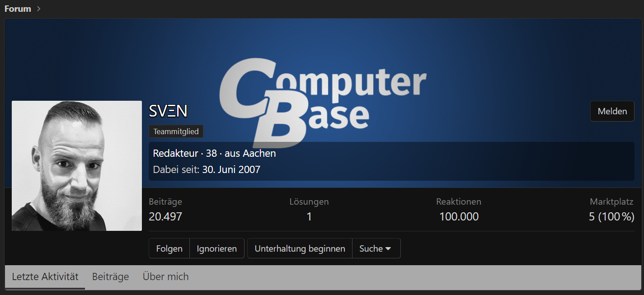644x295 pixels.
Task: Click the SVEN username heading
Action: coord(168,111)
